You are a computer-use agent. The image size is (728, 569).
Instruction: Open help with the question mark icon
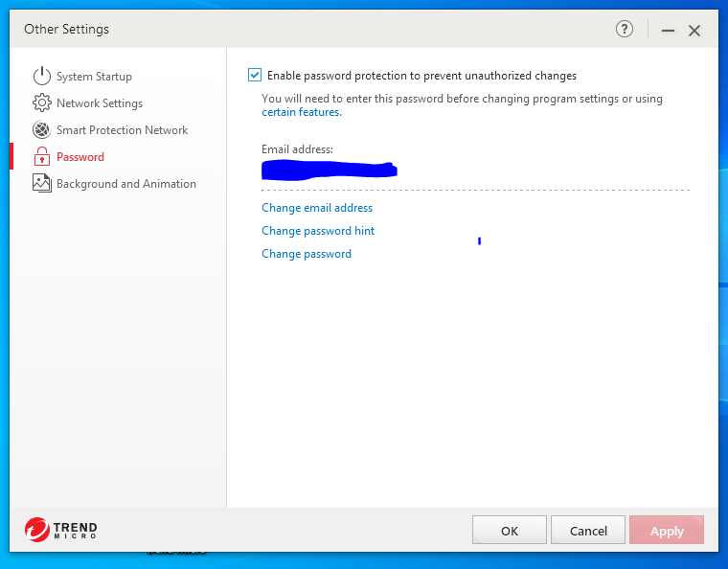click(x=625, y=30)
